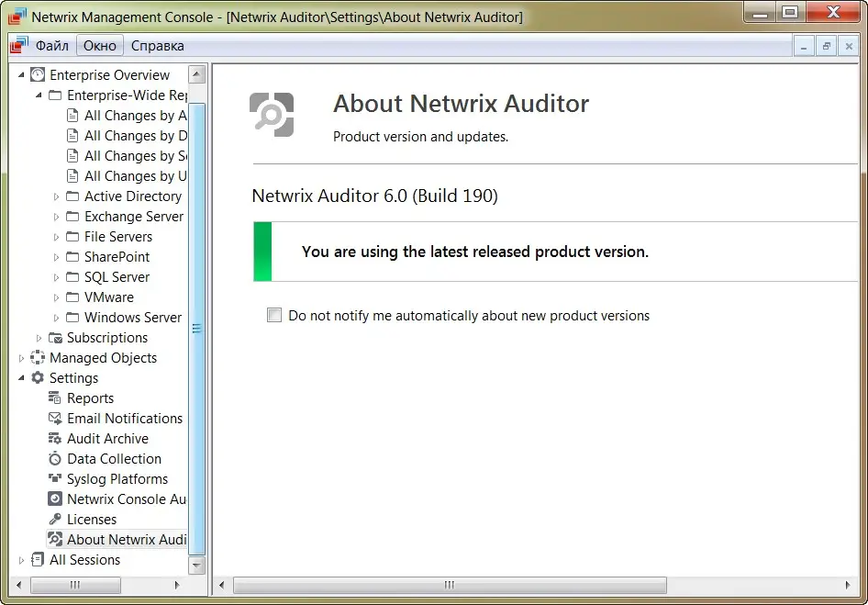Click the About Netwrix Auditor tree icon
Image resolution: width=868 pixels, height=605 pixels.
click(55, 539)
